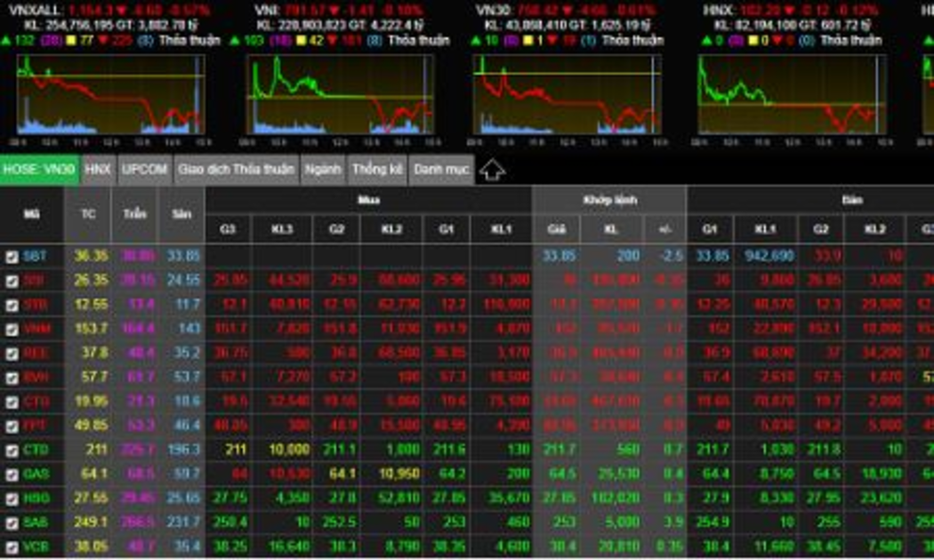Screen dimensions: 934x560
Task: Click the up arrow icon beside Danh mục
Action: (x=492, y=171)
